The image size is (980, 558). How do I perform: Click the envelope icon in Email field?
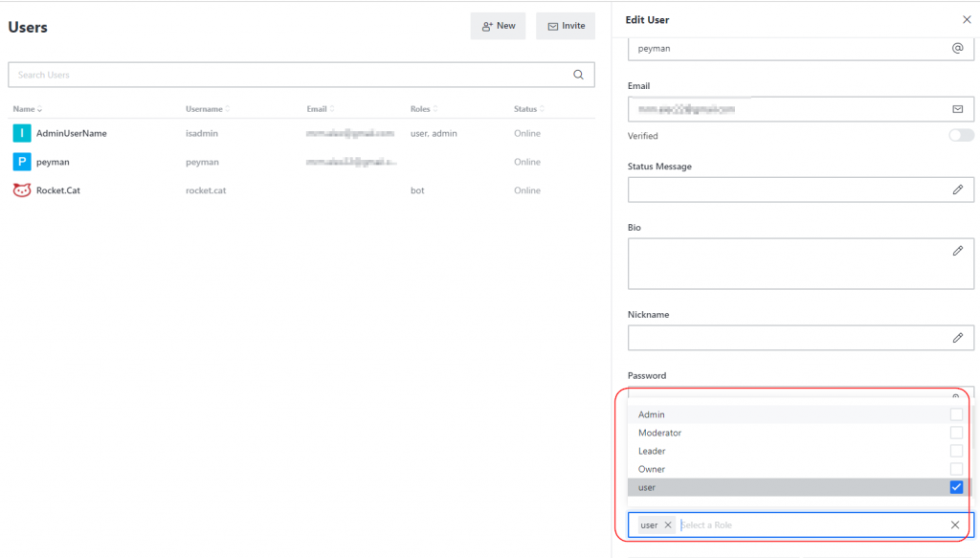tap(957, 109)
